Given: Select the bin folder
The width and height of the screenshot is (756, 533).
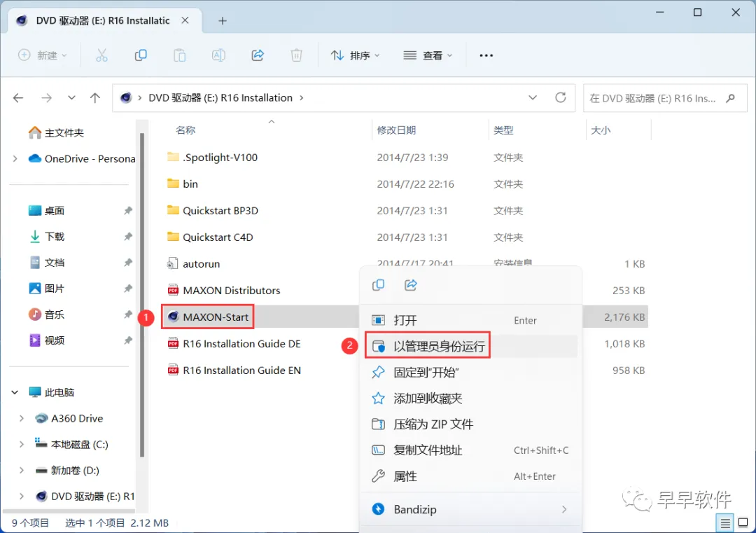Looking at the screenshot, I should pyautogui.click(x=190, y=184).
